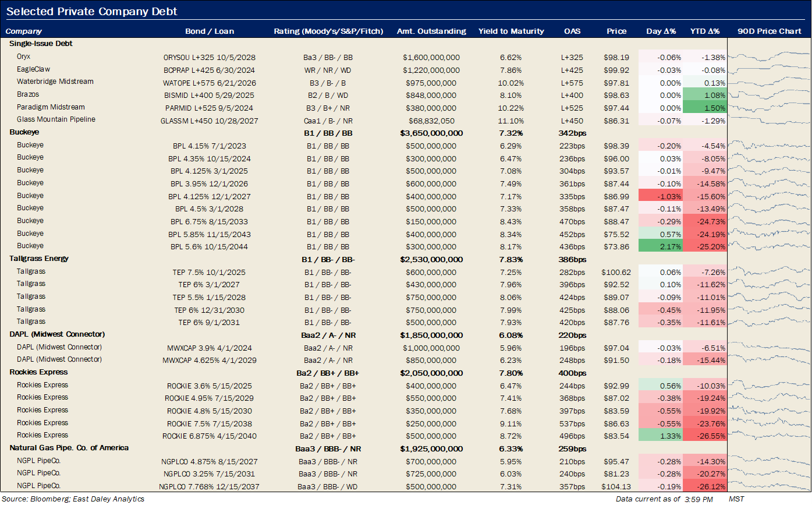Click the -25.20% YTD change cell
Viewport: 812px width, 505px height.
tap(705, 246)
